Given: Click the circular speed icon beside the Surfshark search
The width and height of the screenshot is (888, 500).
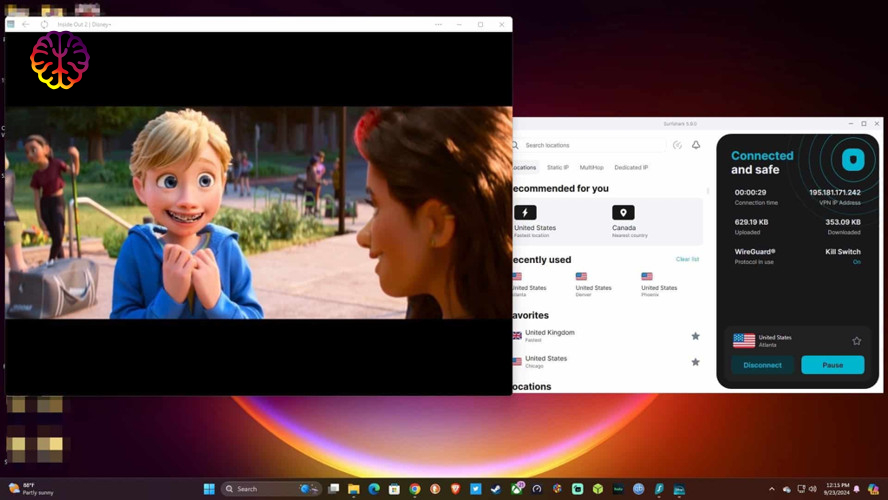Looking at the screenshot, I should 677,145.
